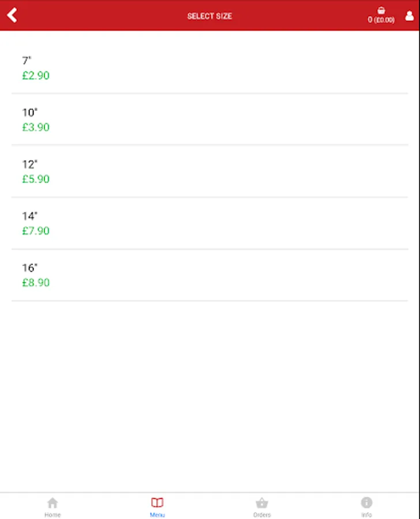Choose the 12" size row
This screenshot has width=420, height=519.
(209, 171)
